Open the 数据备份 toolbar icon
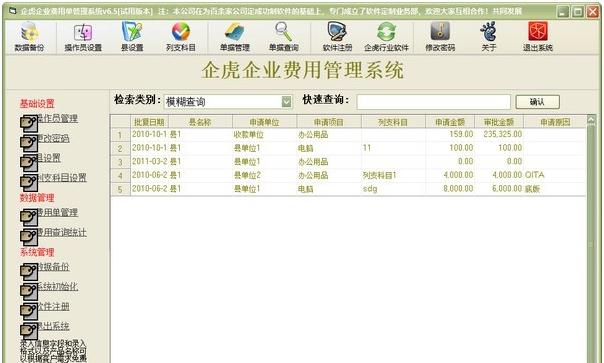Screen dimensions: 604x363 tap(29, 36)
